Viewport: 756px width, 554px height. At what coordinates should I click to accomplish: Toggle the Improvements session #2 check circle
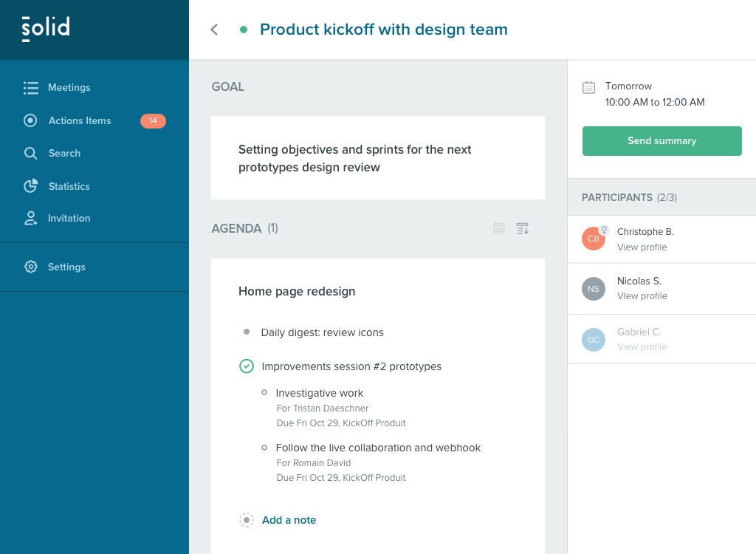coord(247,366)
